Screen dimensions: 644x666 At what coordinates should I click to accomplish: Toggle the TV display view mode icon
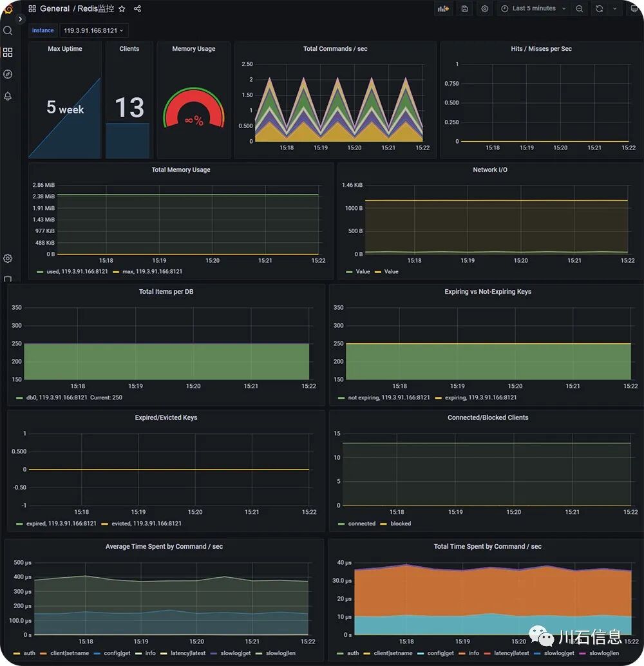point(634,8)
